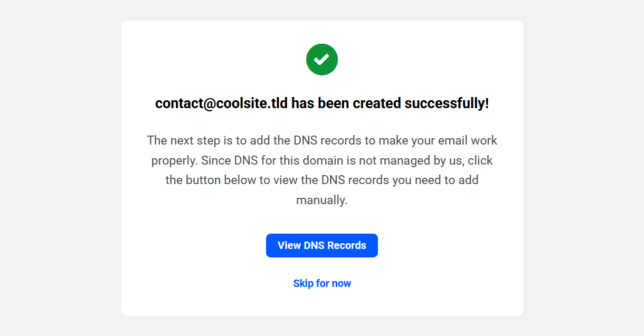Click the word "now" in the Skip link

pos(342,284)
